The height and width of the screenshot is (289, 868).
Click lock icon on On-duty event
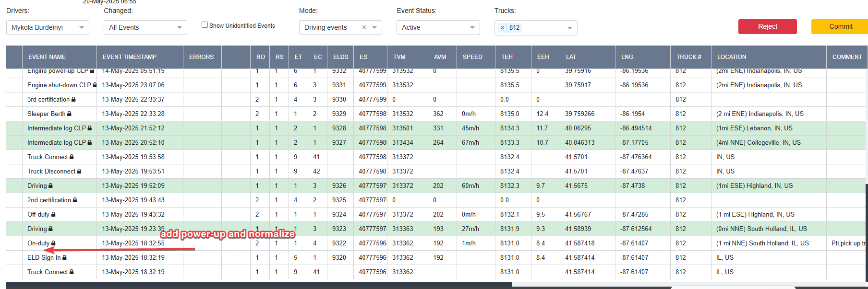point(53,243)
